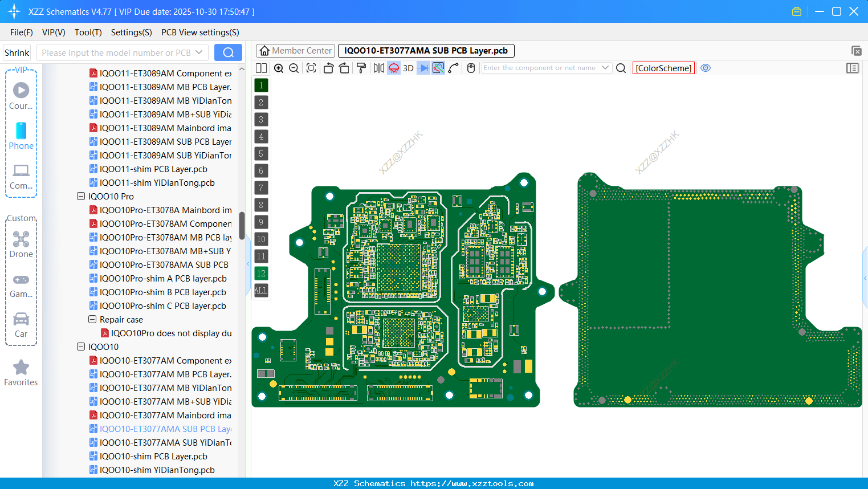Switch to 3D view mode
Screen dimensions: 868x489
[x=407, y=68]
